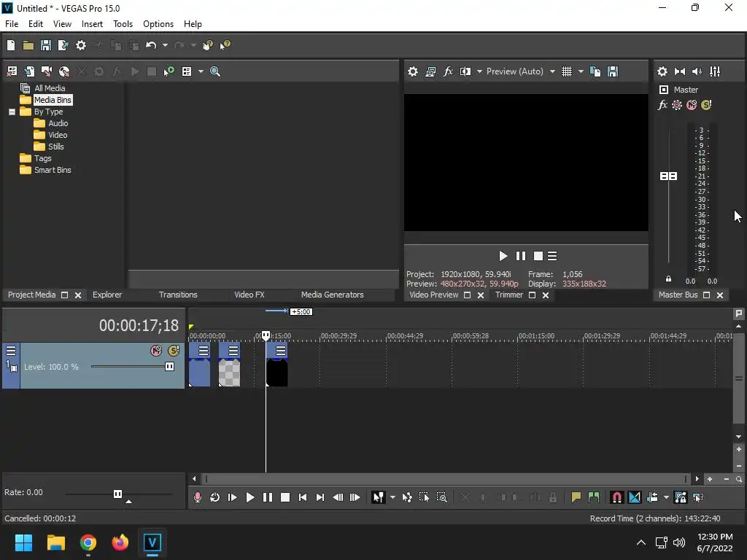Click the What's This help icon
The height and width of the screenshot is (560, 747).
tap(225, 45)
